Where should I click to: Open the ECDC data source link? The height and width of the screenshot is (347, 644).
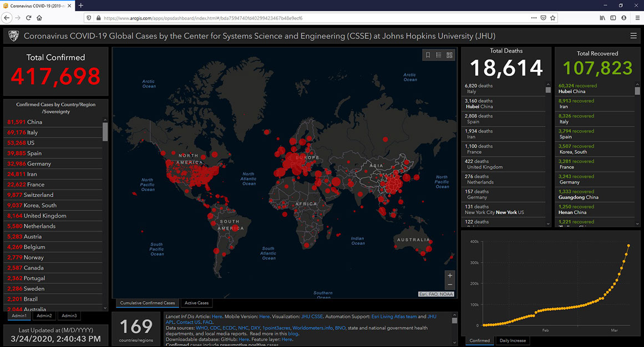229,328
